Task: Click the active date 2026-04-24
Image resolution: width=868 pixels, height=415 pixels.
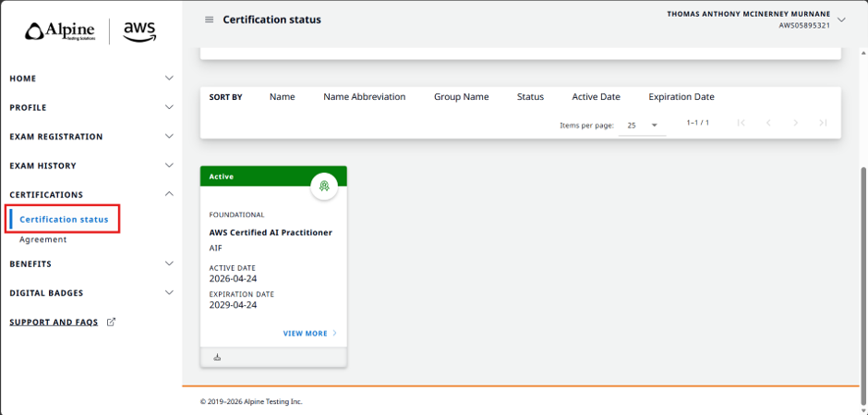Action: (233, 278)
